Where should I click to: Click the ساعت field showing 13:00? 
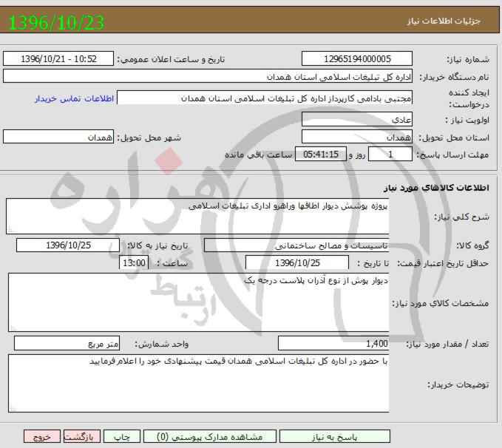click(134, 263)
